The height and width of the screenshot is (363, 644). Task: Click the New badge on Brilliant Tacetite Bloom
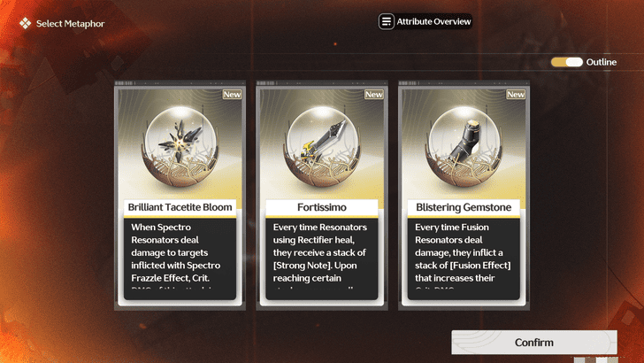tap(232, 95)
